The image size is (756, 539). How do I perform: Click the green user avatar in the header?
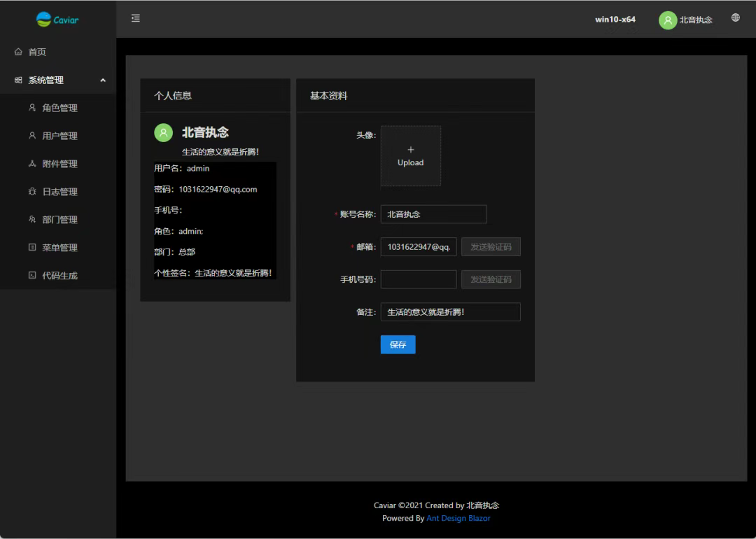click(x=668, y=20)
